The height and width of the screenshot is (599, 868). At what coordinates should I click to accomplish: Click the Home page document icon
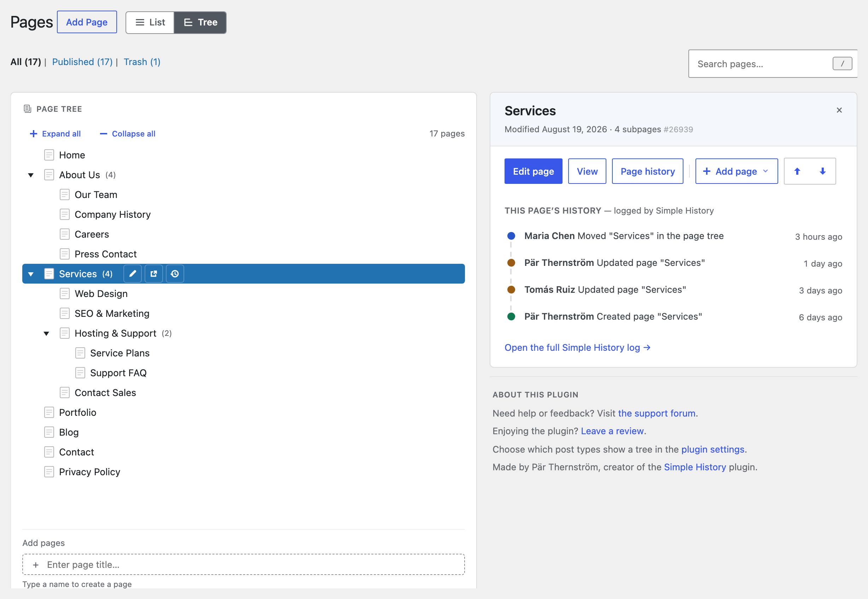(x=49, y=155)
